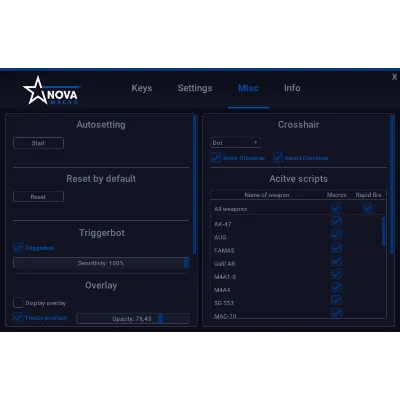Click the Autosetting Start button
This screenshot has height=400, width=400.
38,143
